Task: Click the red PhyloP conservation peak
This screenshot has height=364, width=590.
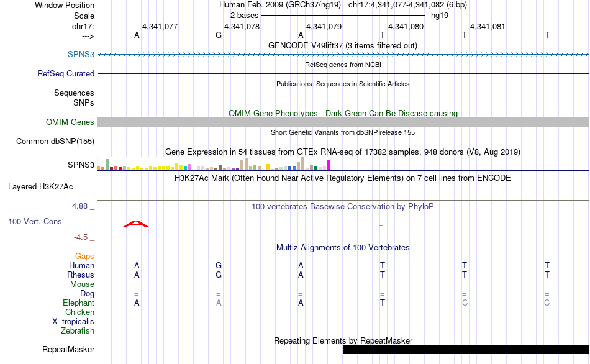Action: pyautogui.click(x=136, y=224)
